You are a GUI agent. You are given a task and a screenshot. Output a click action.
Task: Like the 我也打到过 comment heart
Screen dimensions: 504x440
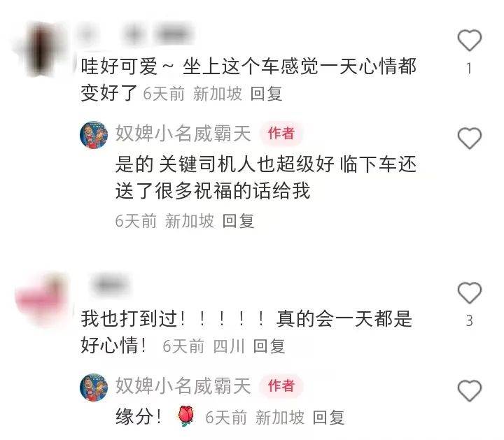469,293
